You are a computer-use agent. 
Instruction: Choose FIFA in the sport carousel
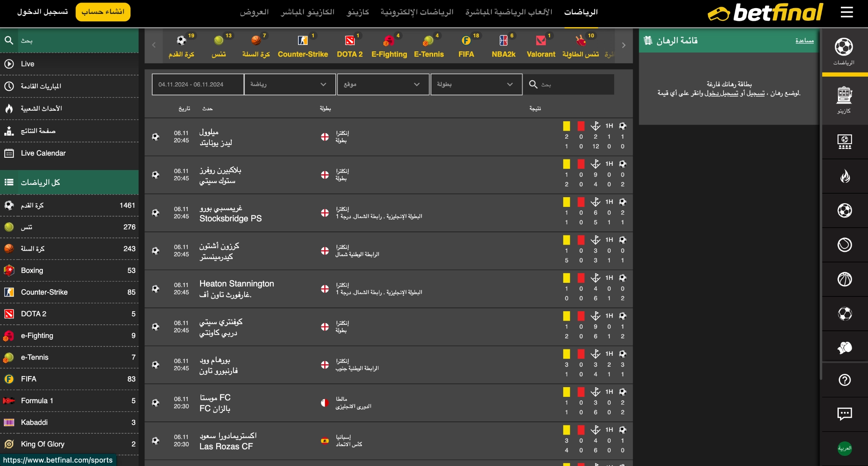coord(466,46)
